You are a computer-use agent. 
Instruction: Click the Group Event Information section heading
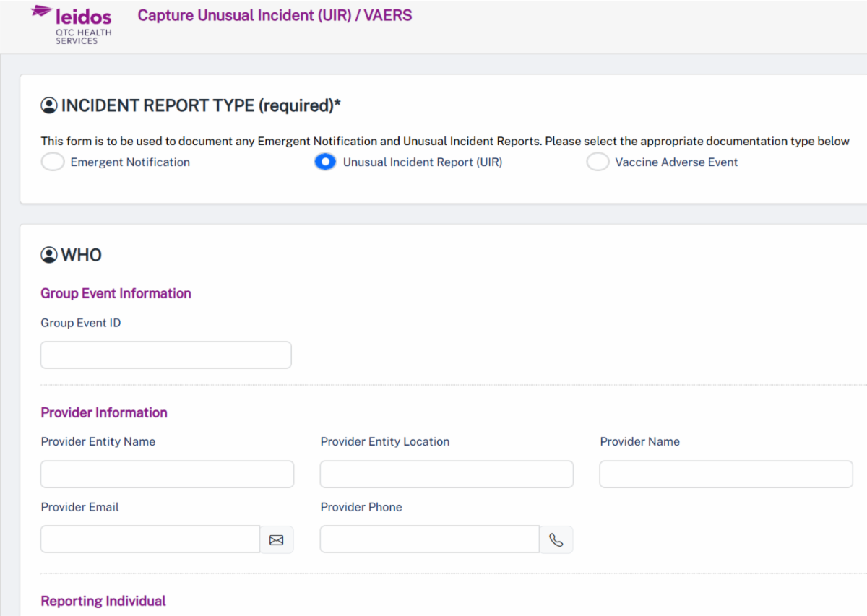tap(116, 293)
